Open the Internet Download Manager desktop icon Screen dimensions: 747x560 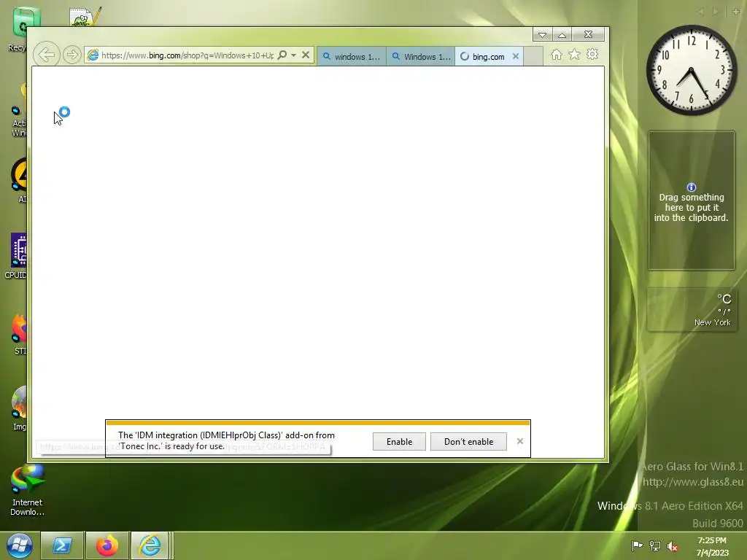click(27, 491)
